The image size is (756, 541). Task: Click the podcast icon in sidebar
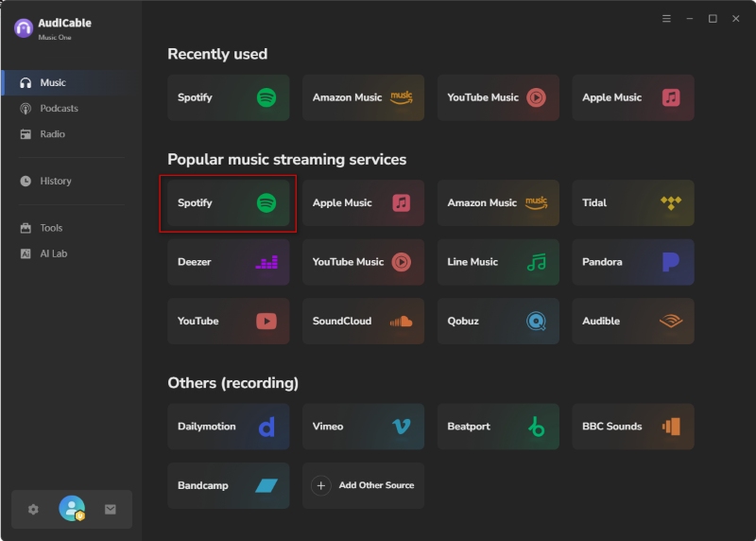(x=26, y=109)
